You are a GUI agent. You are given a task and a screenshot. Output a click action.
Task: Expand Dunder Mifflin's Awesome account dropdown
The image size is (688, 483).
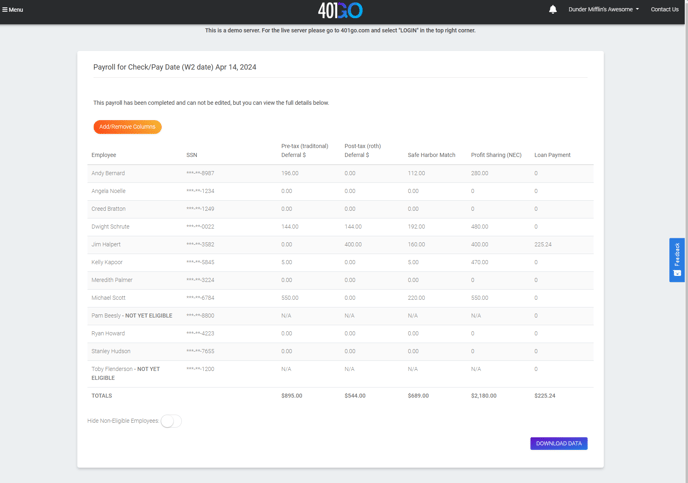click(603, 10)
